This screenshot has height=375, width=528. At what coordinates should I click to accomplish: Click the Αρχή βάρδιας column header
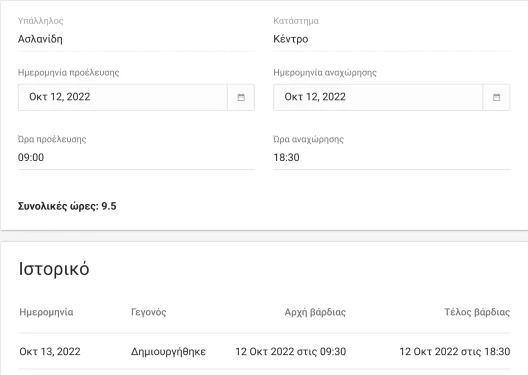(315, 312)
